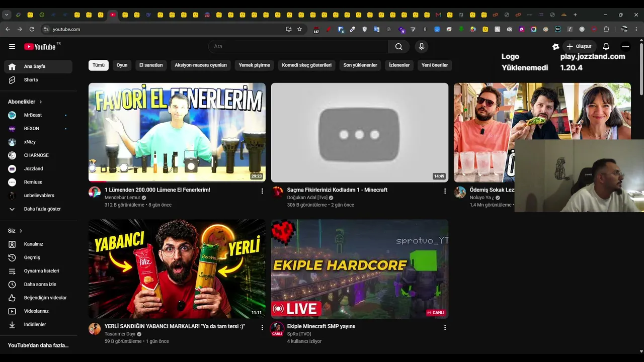Select Aksiyon-macera oyunları chip
This screenshot has width=644, height=362.
tap(201, 65)
